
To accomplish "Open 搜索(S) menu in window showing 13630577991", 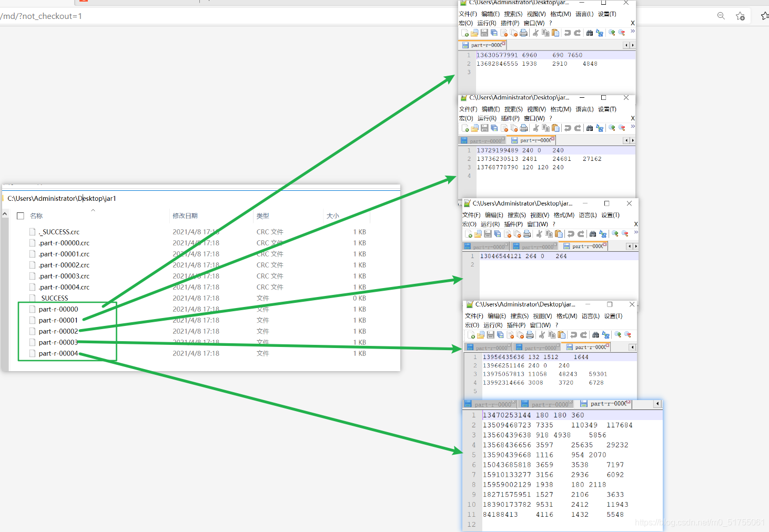I will pyautogui.click(x=513, y=14).
